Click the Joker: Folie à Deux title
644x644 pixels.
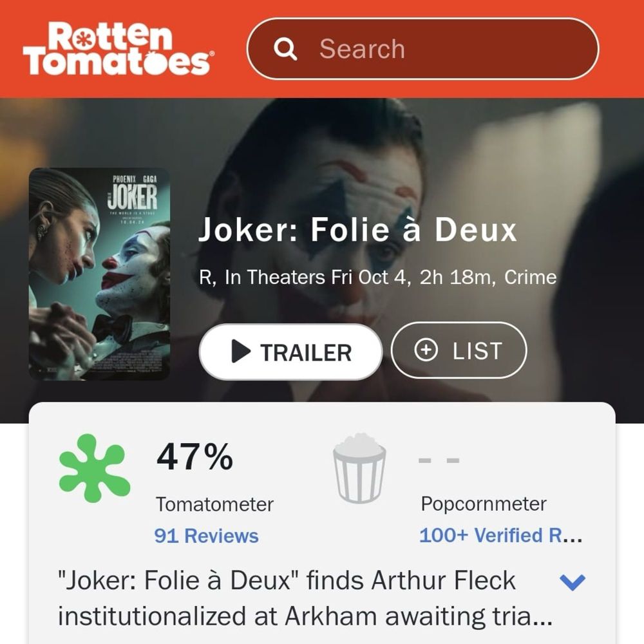[x=357, y=230]
